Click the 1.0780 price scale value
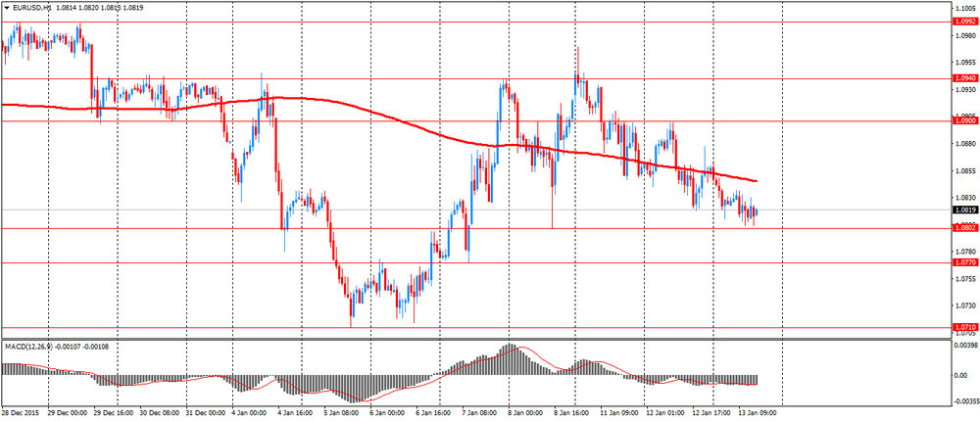The image size is (980, 421). (x=965, y=252)
